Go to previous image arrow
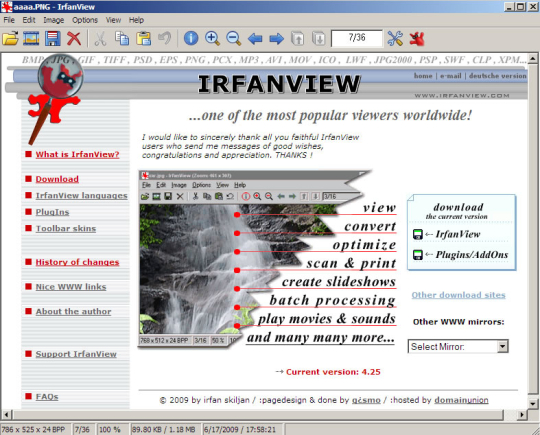Viewport: 540px width, 435px height. click(255, 39)
